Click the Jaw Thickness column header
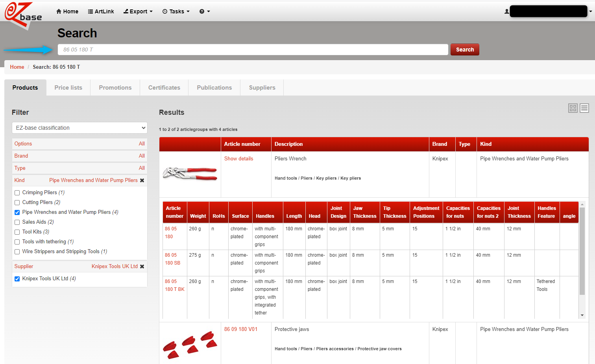 pyautogui.click(x=365, y=212)
